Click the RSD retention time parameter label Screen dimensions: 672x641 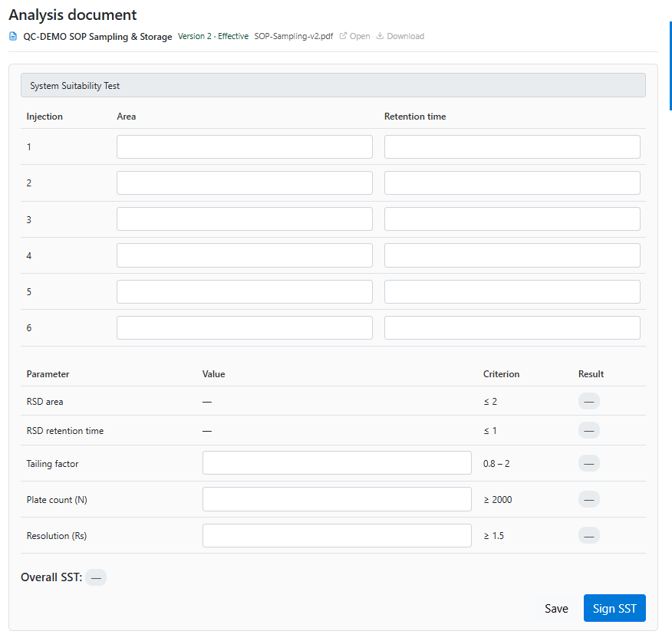(x=65, y=431)
